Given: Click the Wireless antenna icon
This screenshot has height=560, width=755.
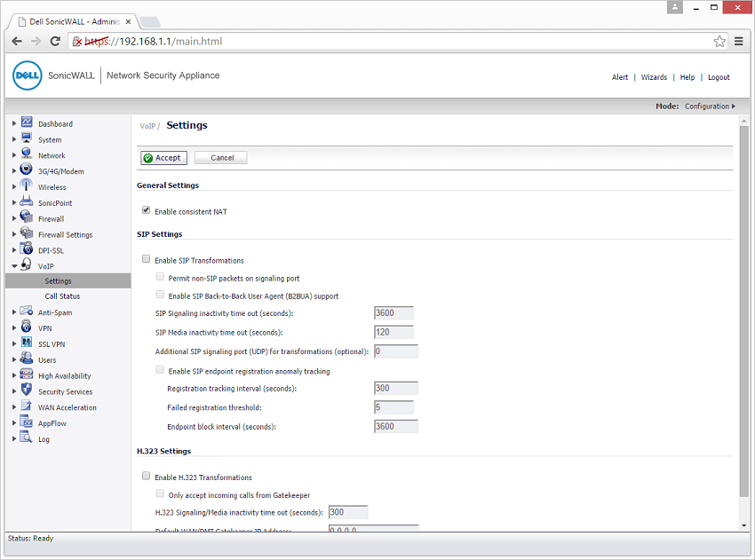Looking at the screenshot, I should [27, 185].
